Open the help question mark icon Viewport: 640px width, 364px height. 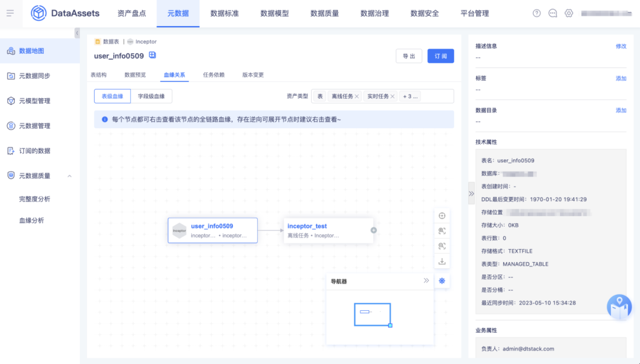click(x=536, y=13)
